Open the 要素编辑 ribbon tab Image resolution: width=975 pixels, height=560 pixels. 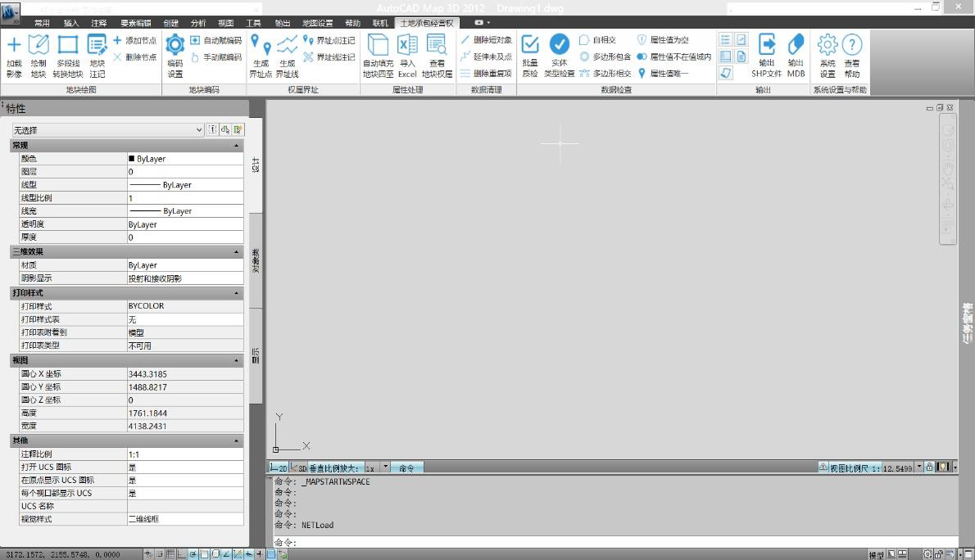point(135,23)
